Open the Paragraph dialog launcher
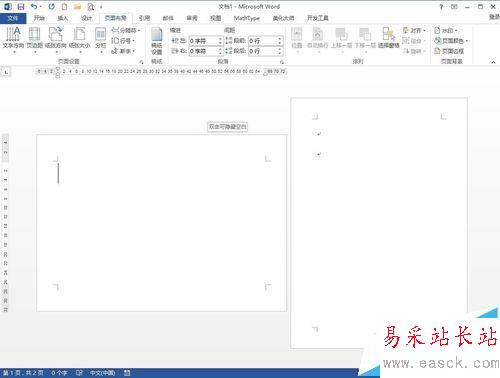Image resolution: width=500 pixels, height=378 pixels. [x=282, y=62]
